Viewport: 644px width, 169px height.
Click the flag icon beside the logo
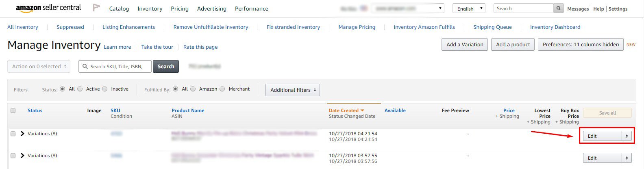point(96,8)
